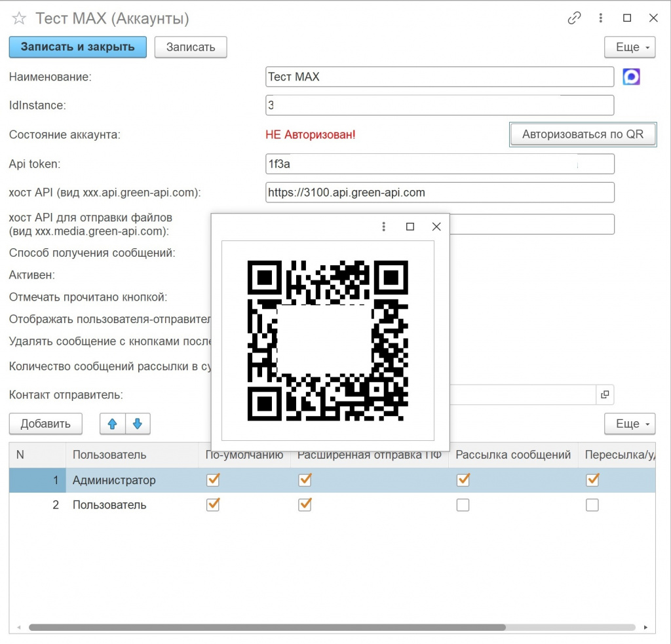Select the Пользователь cell in row 2
This screenshot has width=671, height=644.
(x=132, y=505)
